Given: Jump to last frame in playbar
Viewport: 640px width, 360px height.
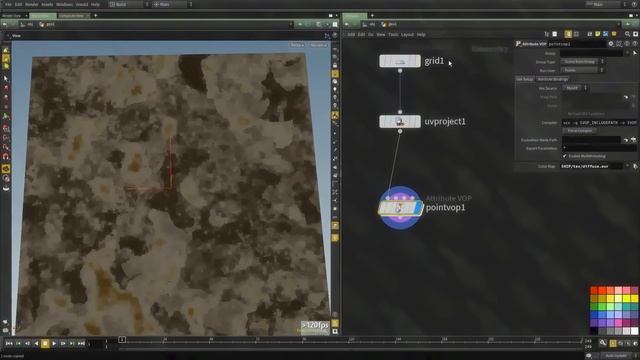Looking at the screenshot, I should click(x=81, y=344).
